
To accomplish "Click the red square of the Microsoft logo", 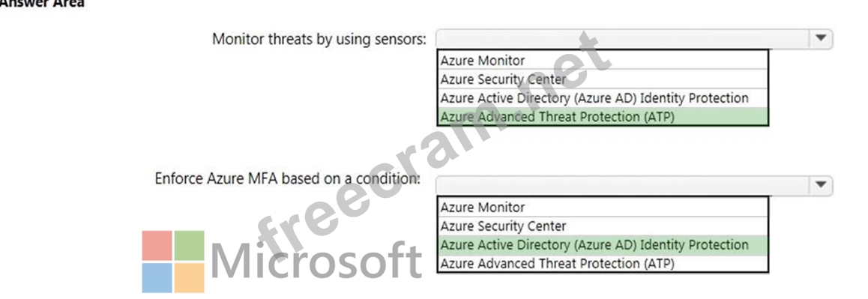I will [157, 245].
